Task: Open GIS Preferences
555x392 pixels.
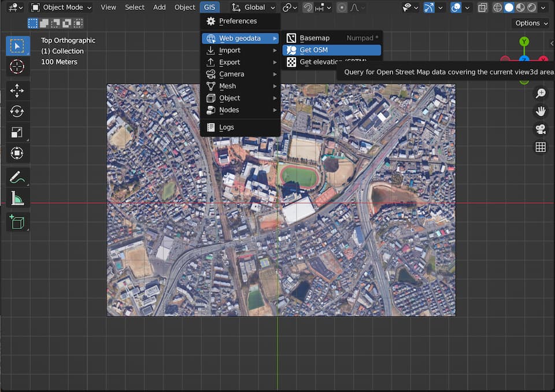Action: pos(237,21)
